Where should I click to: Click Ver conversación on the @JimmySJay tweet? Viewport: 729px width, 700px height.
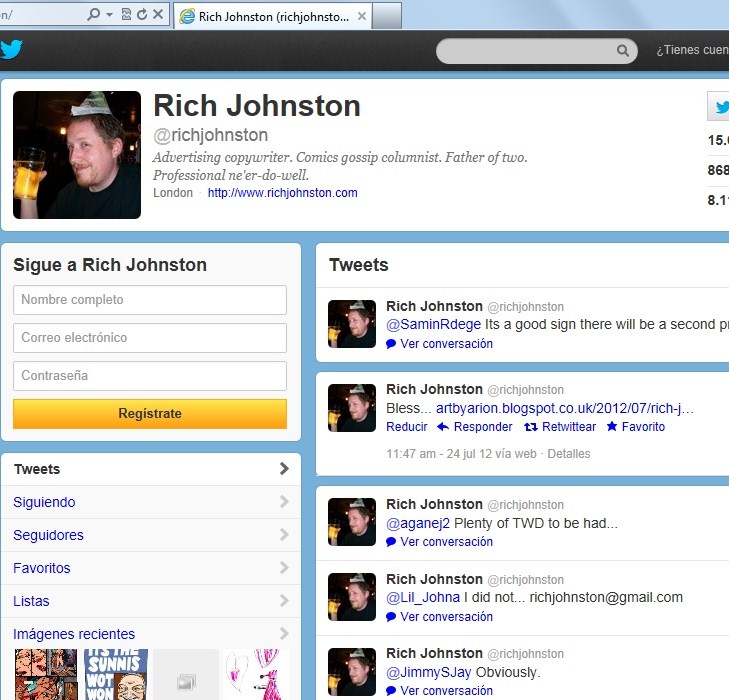[446, 691]
